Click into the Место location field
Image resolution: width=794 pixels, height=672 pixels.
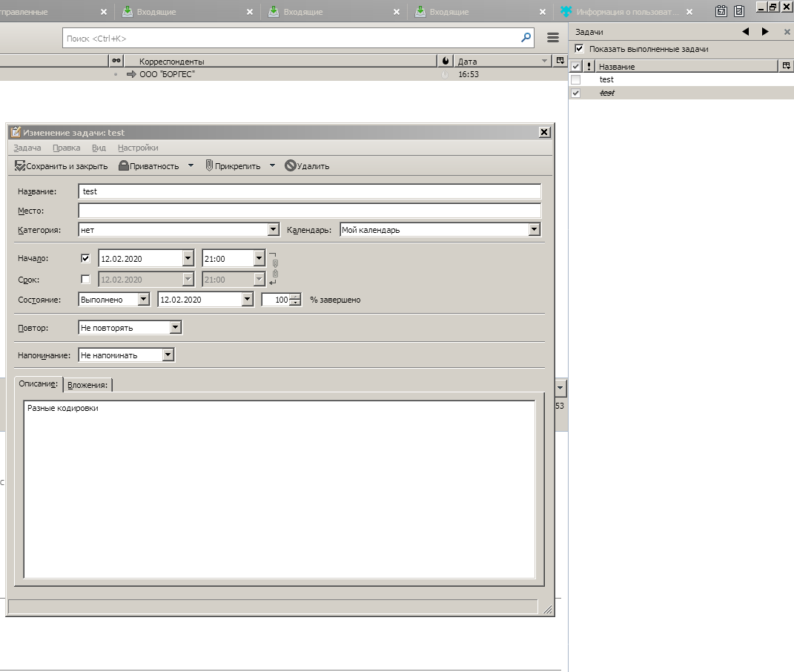click(309, 211)
